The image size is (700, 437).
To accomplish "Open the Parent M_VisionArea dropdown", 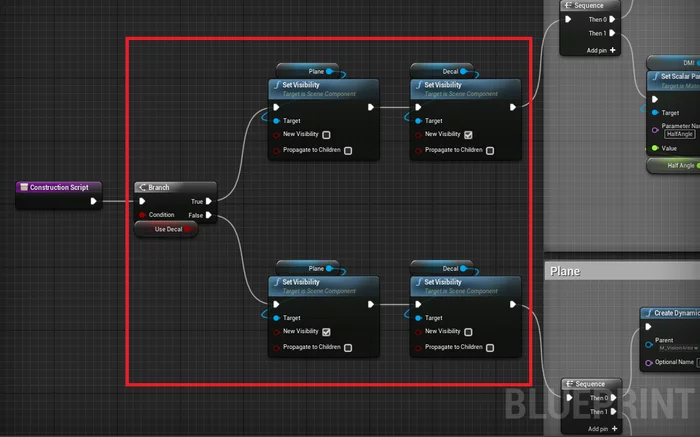I will (679, 348).
